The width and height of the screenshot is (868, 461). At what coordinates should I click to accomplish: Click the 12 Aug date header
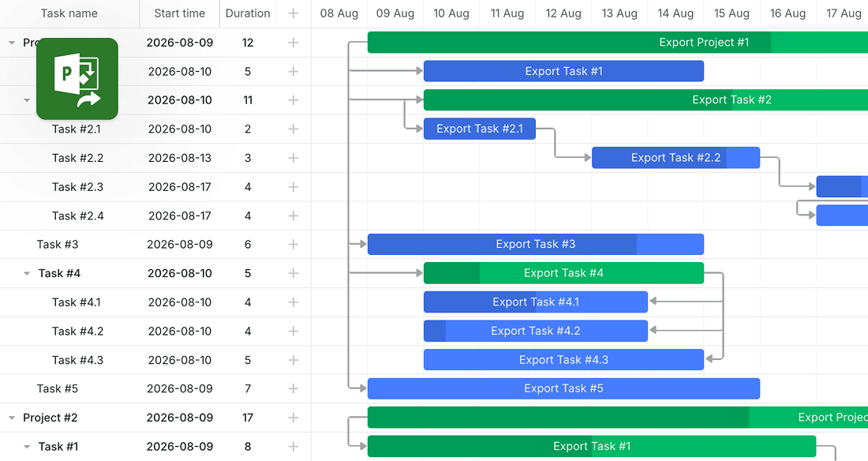[563, 13]
